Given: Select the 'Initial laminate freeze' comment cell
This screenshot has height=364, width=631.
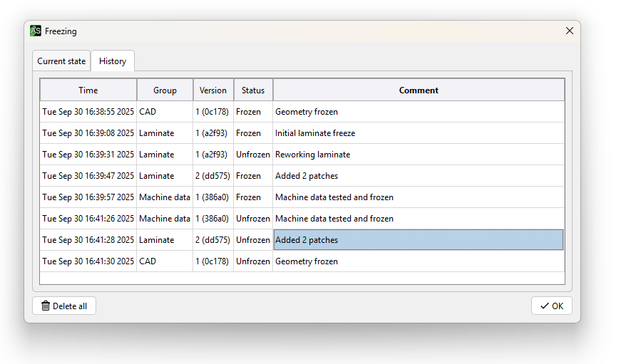Looking at the screenshot, I should coord(315,133).
